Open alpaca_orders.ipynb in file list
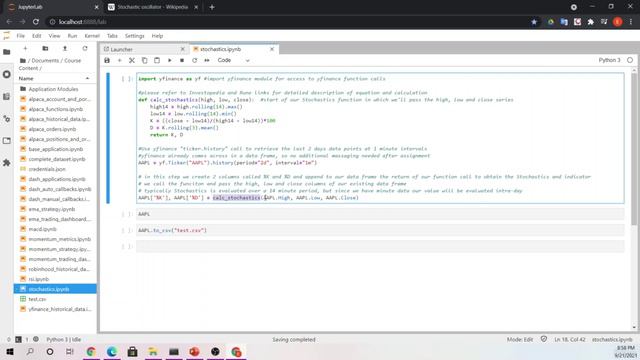The height and width of the screenshot is (360, 640). (52, 129)
